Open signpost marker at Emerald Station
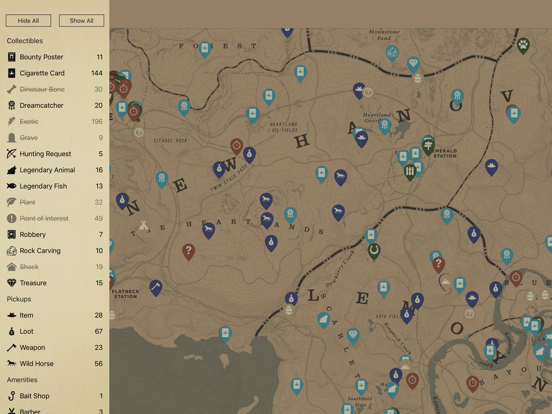 [428, 146]
